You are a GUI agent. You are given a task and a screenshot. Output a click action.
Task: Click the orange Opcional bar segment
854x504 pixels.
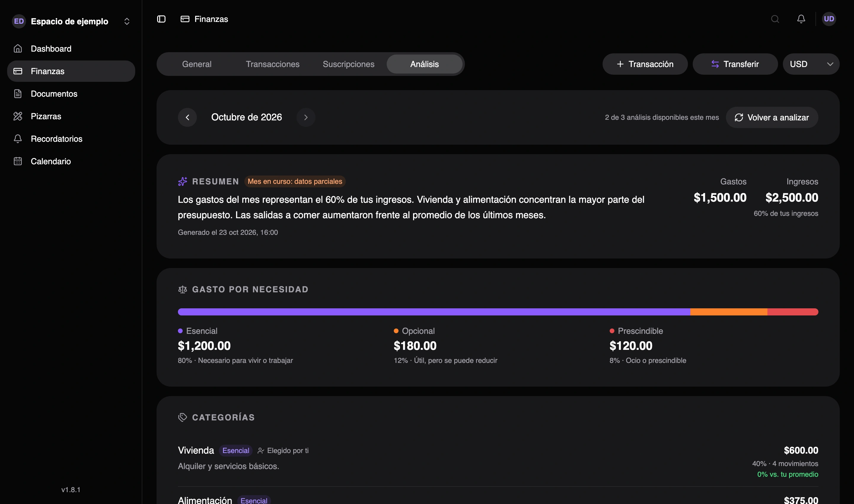tap(729, 312)
